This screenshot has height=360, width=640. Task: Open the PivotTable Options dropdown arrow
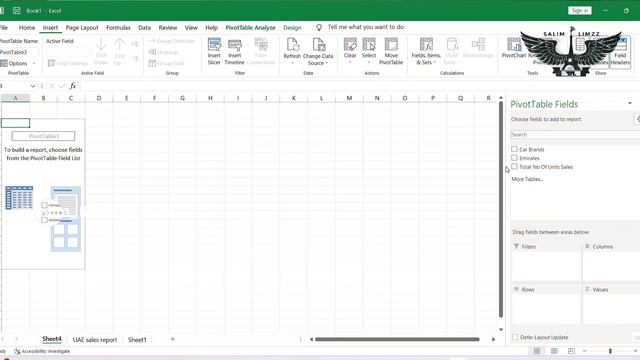34,63
